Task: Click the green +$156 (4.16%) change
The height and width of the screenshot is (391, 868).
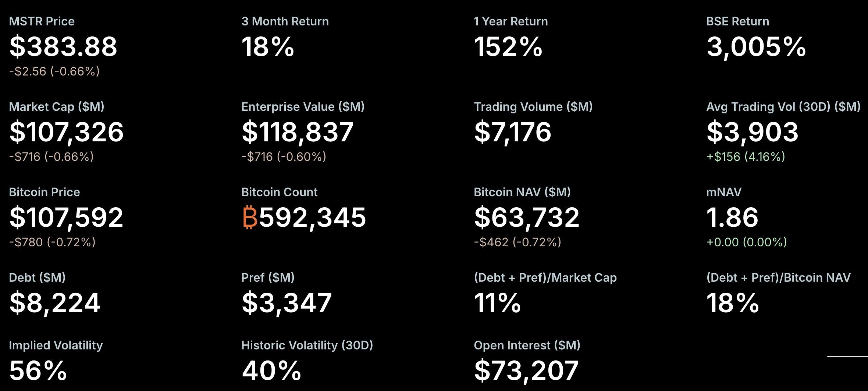Action: (746, 157)
